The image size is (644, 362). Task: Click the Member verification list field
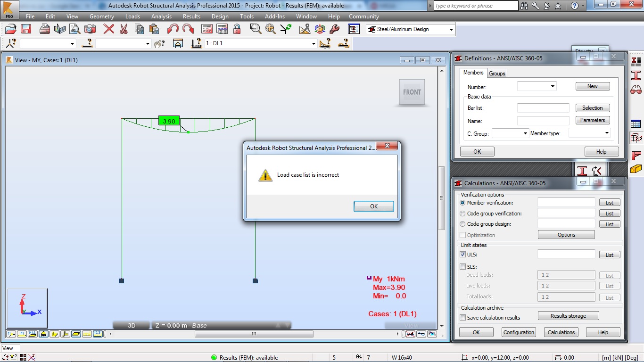click(566, 203)
